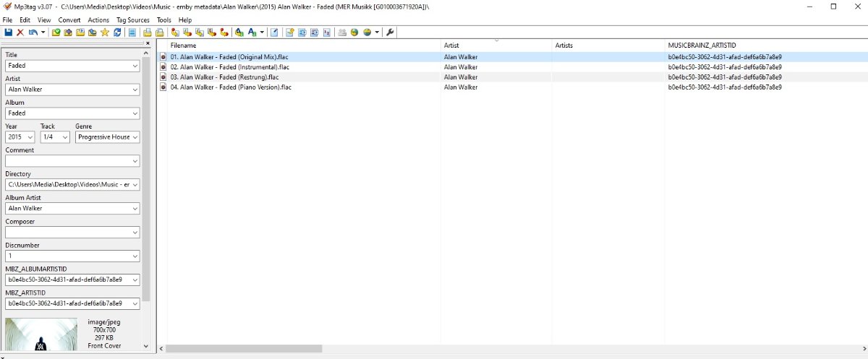Viewport: 868px width, 359px height.
Task: Click the undo arrow icon in toolbar
Action: point(33,33)
